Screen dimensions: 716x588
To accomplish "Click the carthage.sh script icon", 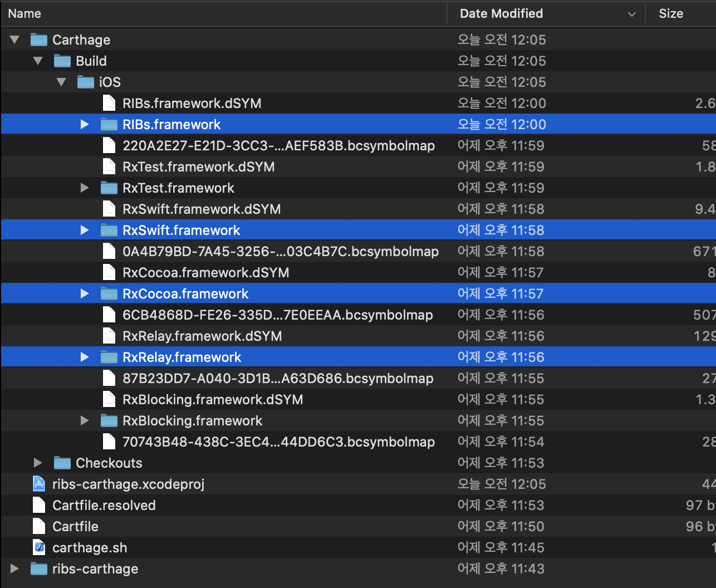I will 39,547.
